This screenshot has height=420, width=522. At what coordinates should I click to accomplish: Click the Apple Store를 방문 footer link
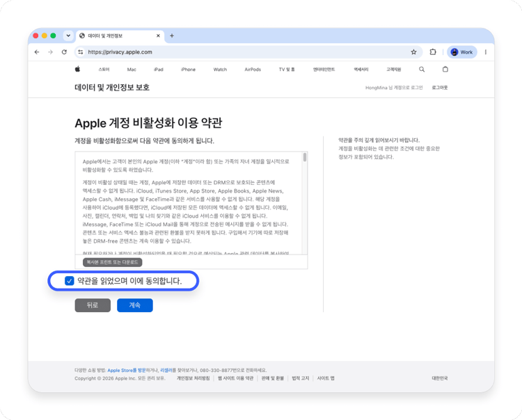(127, 370)
